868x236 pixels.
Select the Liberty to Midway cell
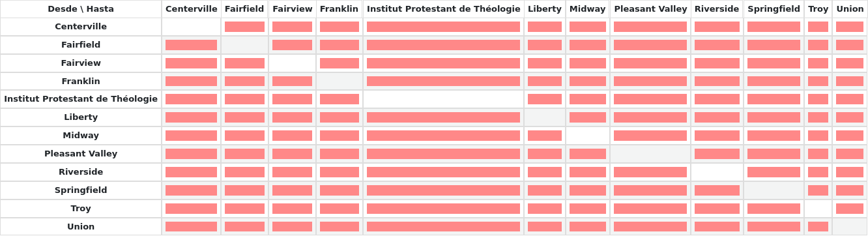[588, 117]
